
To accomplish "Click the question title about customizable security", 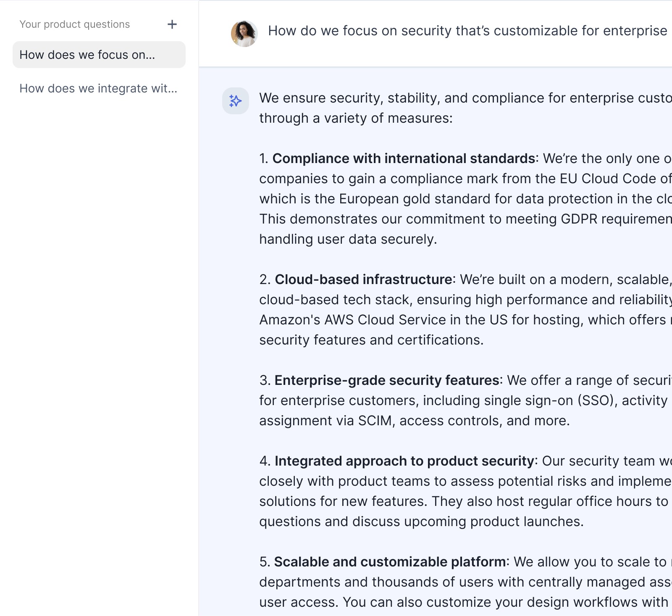I will (467, 31).
